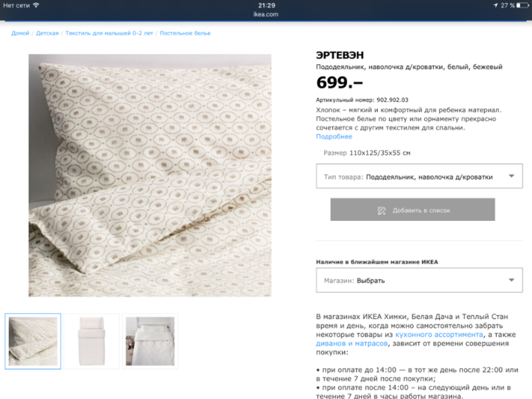Open the Магазин: Выбрать store selector
This screenshot has height=399, width=532.
pyautogui.click(x=419, y=280)
